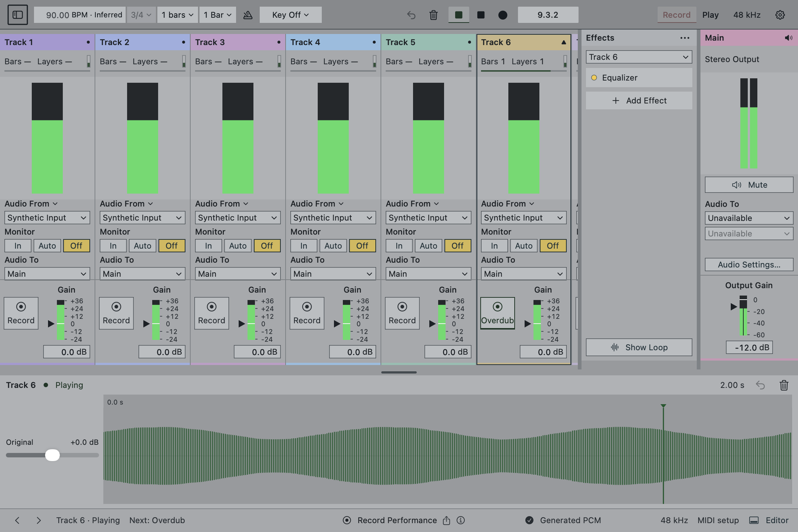Open the 3/4 time signature dropdown
The image size is (798, 532).
point(141,15)
